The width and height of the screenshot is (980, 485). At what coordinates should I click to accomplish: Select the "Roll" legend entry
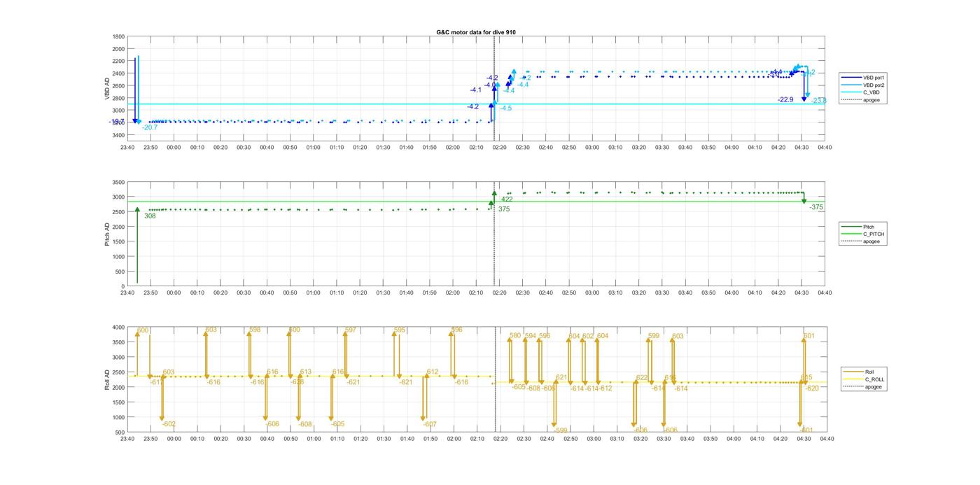pyautogui.click(x=869, y=372)
